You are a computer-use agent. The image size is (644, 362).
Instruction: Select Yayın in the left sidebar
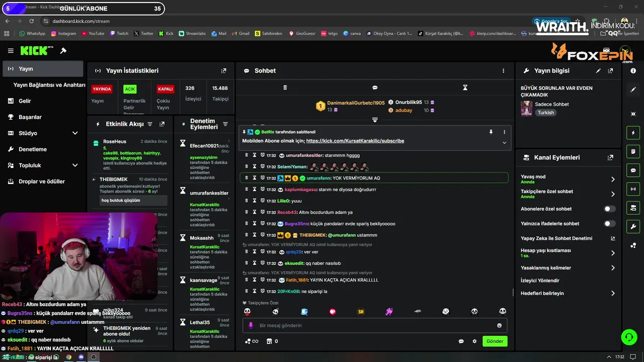click(43, 69)
